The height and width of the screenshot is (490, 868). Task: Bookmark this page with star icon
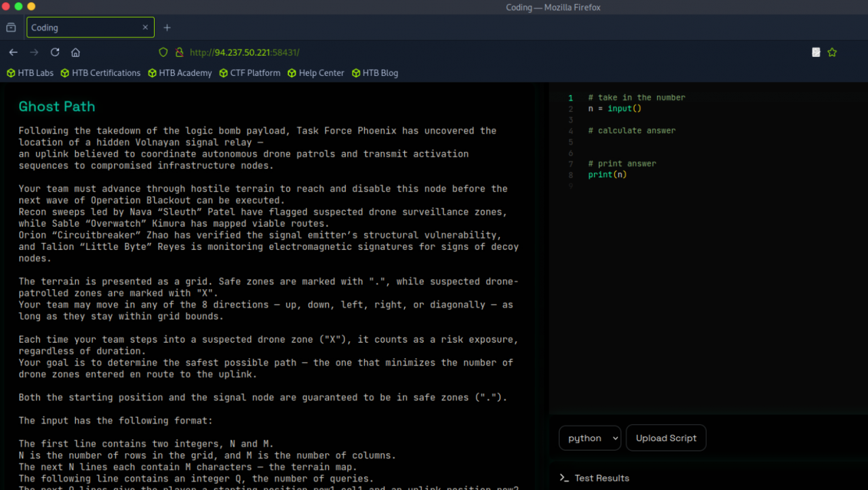click(832, 52)
